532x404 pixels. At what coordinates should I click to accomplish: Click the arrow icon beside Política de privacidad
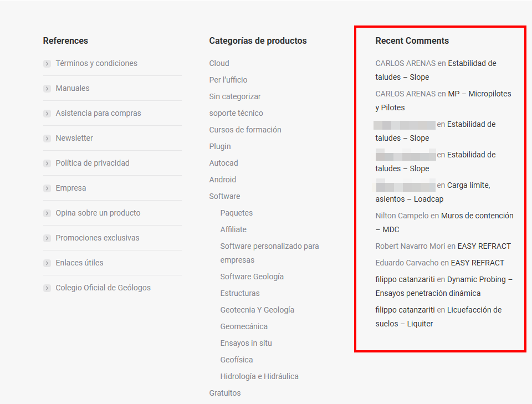[x=47, y=163]
